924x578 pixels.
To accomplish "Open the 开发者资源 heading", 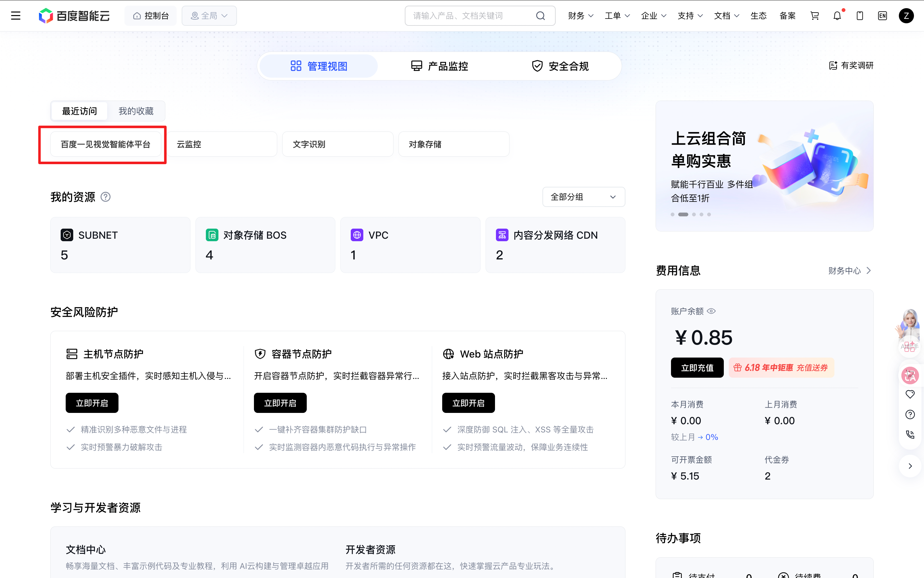I will click(371, 550).
